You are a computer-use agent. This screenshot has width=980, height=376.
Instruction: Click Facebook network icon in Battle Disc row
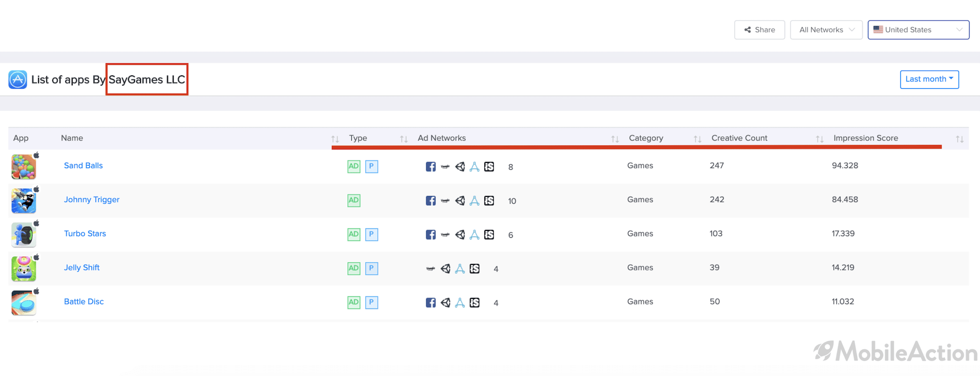point(430,302)
